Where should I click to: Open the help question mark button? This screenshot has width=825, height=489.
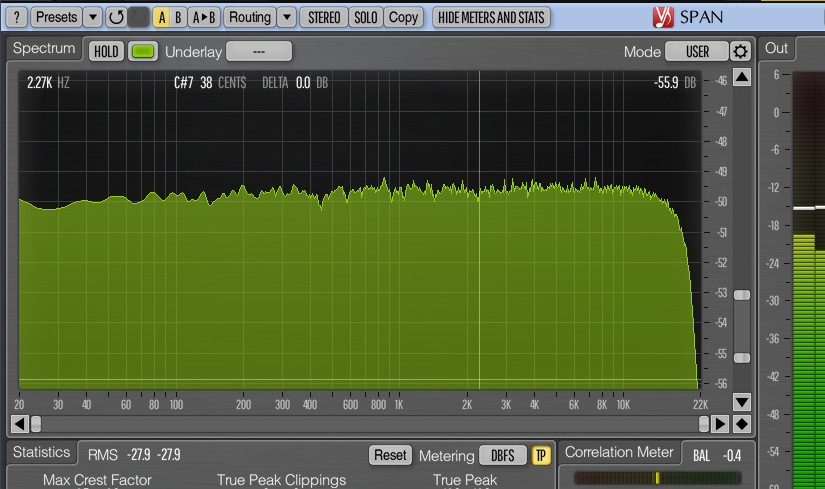click(17, 17)
